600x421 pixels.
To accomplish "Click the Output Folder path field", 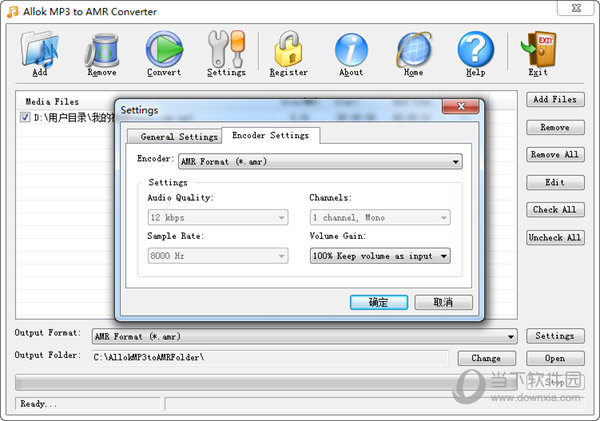I will click(270, 358).
